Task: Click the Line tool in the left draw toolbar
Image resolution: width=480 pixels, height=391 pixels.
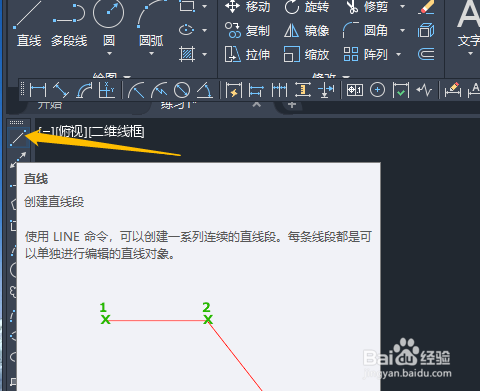Action: [18, 138]
